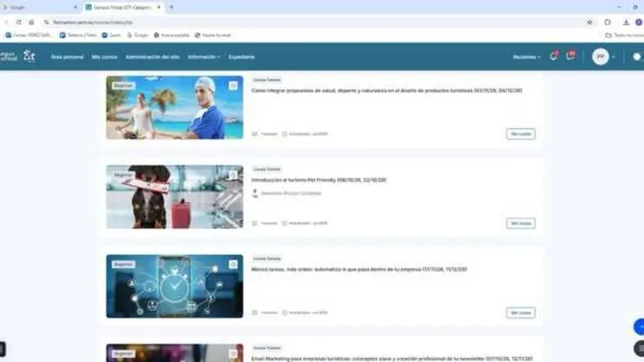Click the beach yoga course thumbnail
The width and height of the screenshot is (644, 362).
174,107
